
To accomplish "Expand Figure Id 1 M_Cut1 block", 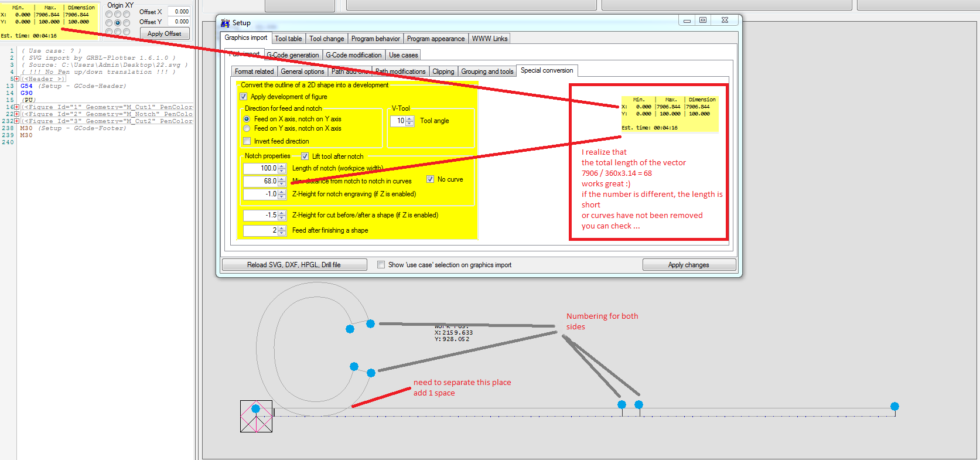I will [x=16, y=107].
